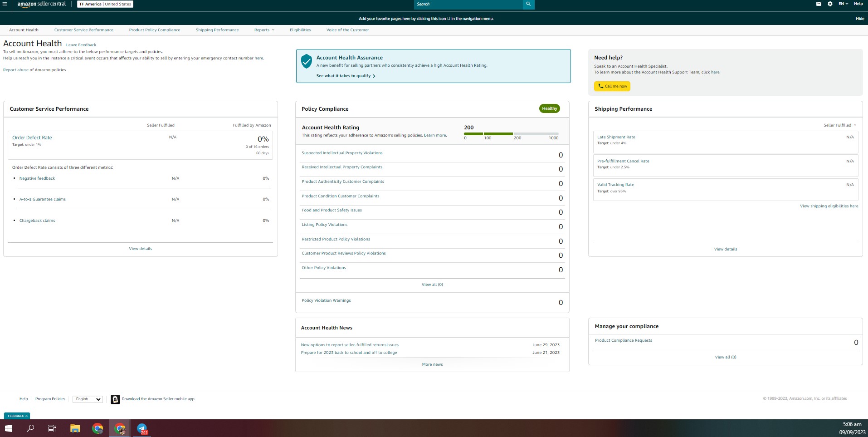This screenshot has width=868, height=437.
Task: Open the mail messages icon
Action: point(819,4)
